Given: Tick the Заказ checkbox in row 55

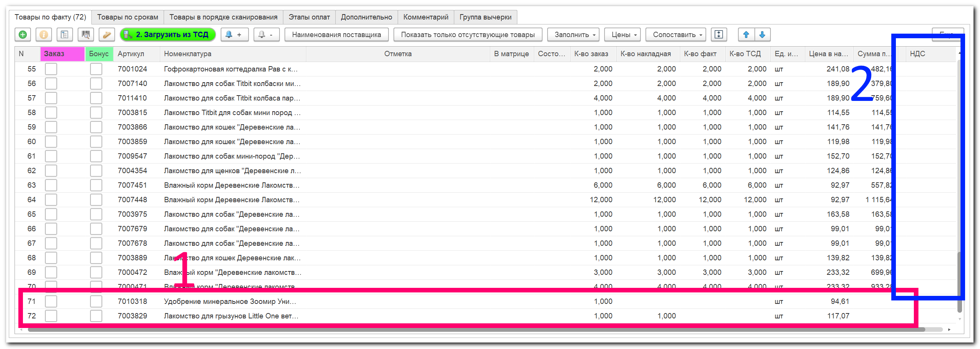Looking at the screenshot, I should tap(51, 69).
